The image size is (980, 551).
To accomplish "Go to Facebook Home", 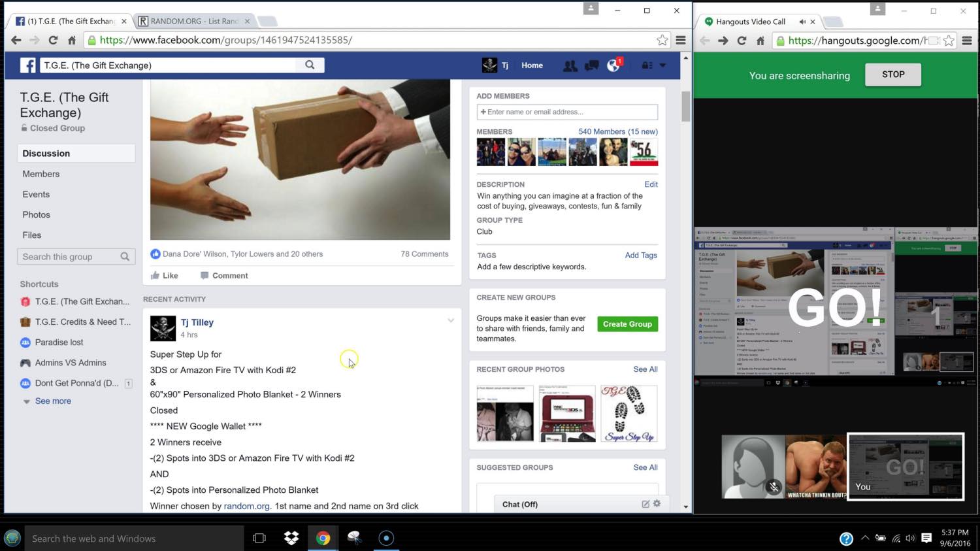I will point(532,65).
